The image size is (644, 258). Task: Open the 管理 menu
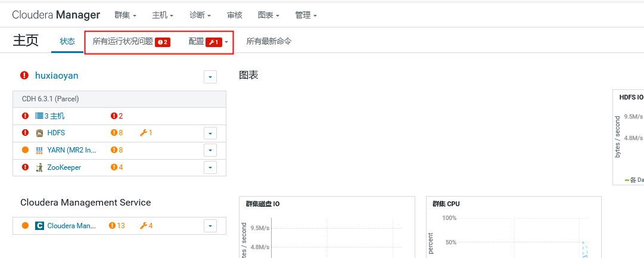coord(306,15)
